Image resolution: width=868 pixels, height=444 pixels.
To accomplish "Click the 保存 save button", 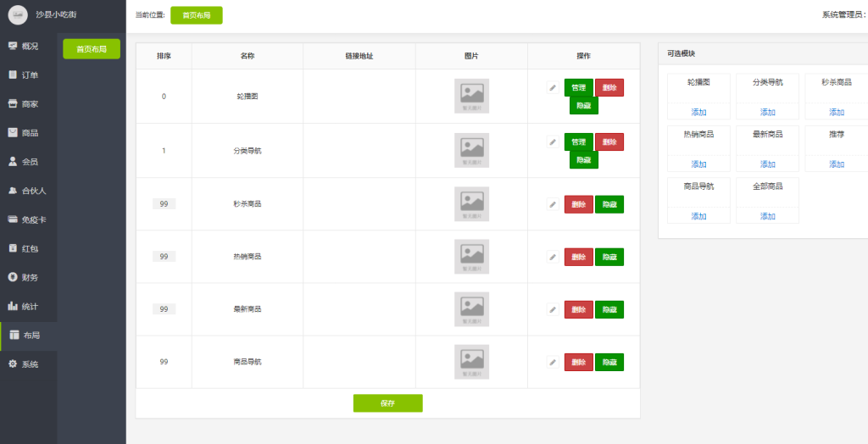I will click(388, 403).
